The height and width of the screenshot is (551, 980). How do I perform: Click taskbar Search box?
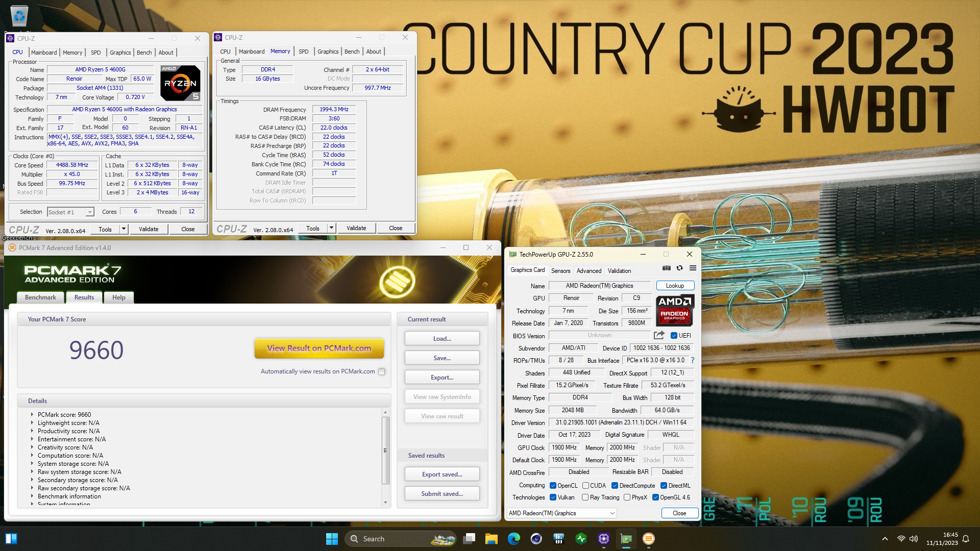tap(400, 539)
